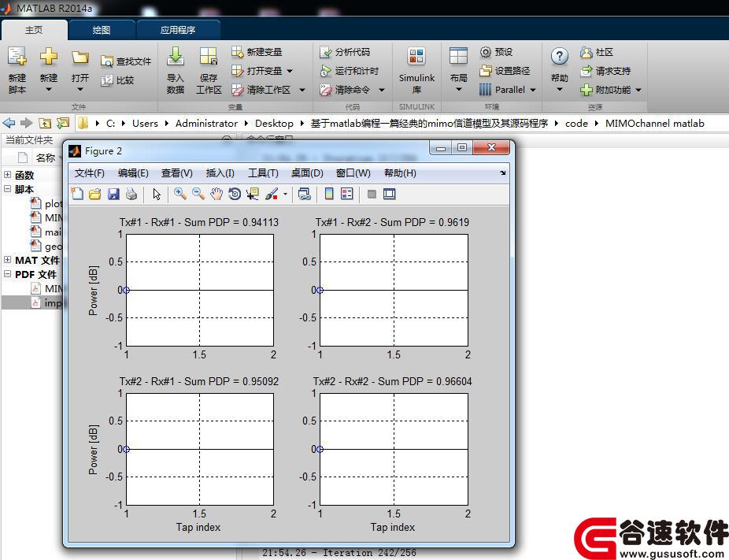
Task: Click the back navigation arrow
Action: [9, 123]
